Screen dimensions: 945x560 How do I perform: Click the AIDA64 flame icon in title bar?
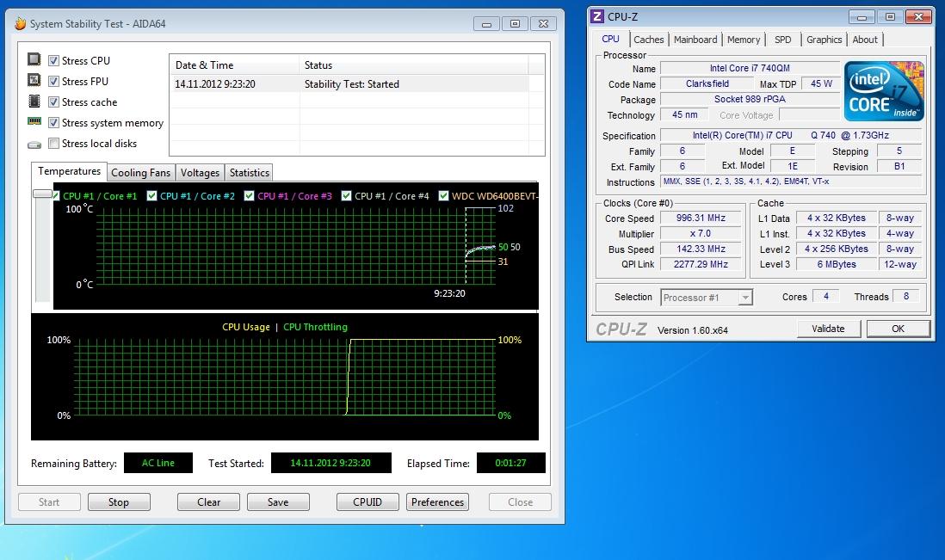click(x=21, y=23)
